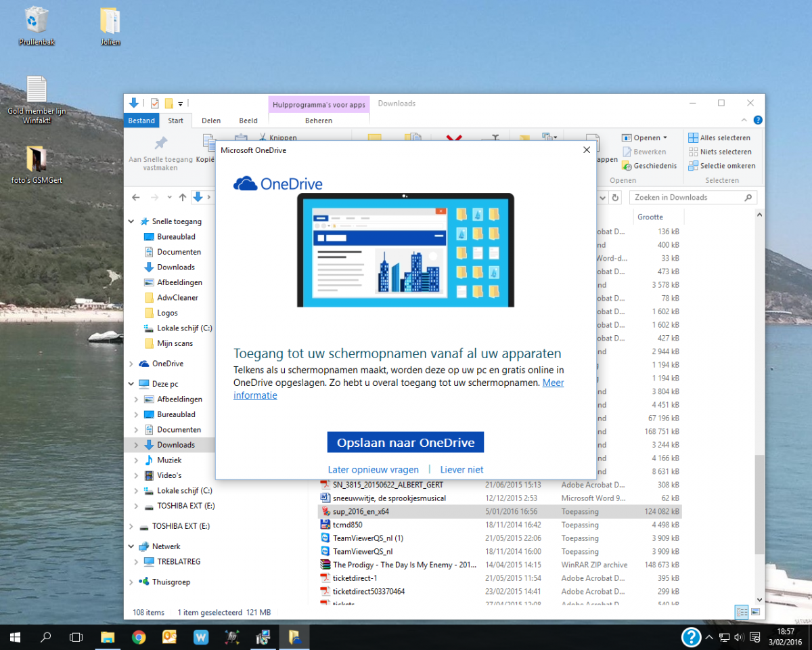Open the Jolien desktop folder
The image size is (812, 650).
(110, 26)
